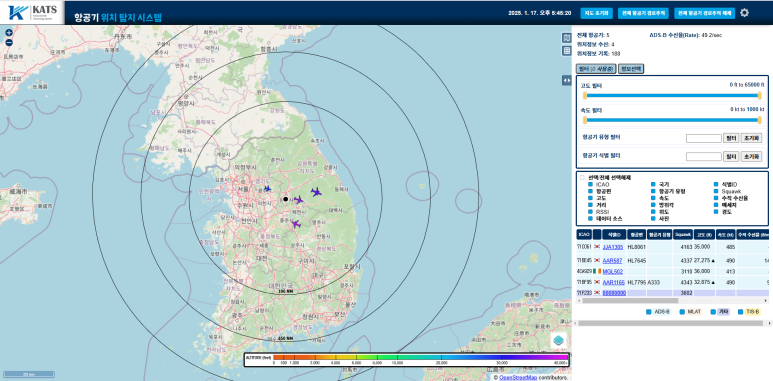Screen dimensions: 773x381
Task: Click the aircraft icon near Donghae coast
Action: [316, 192]
